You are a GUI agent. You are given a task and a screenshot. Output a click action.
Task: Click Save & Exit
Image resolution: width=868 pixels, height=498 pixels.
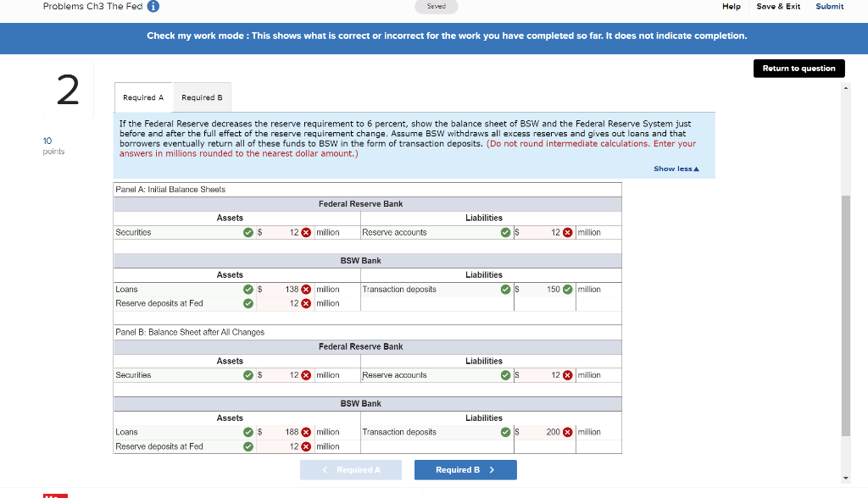[x=777, y=7]
